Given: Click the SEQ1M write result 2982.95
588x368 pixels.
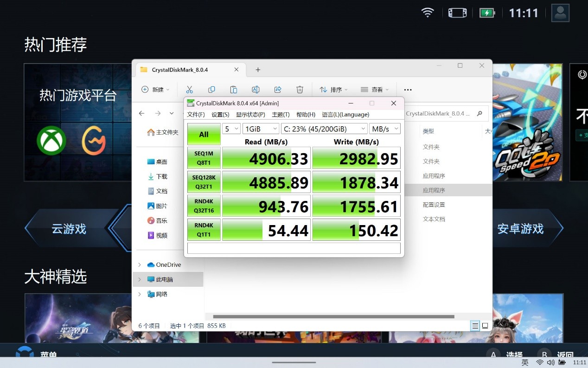Looking at the screenshot, I should (356, 158).
